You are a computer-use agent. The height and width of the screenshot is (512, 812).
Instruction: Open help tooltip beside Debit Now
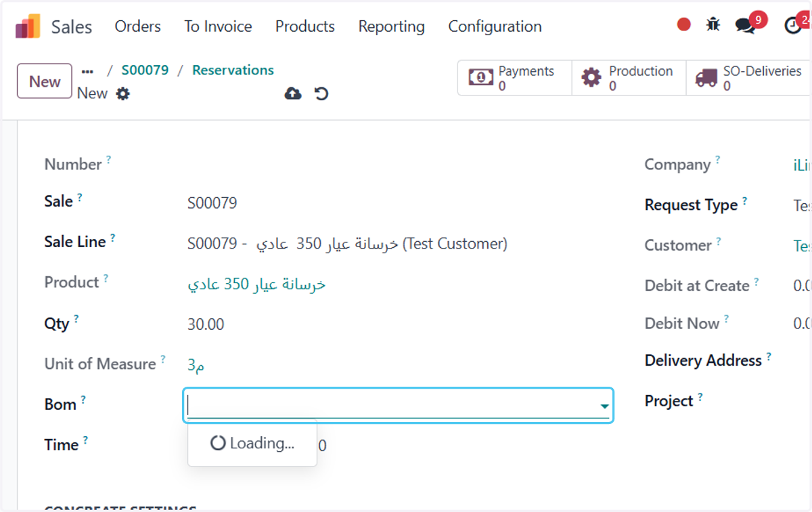(726, 318)
